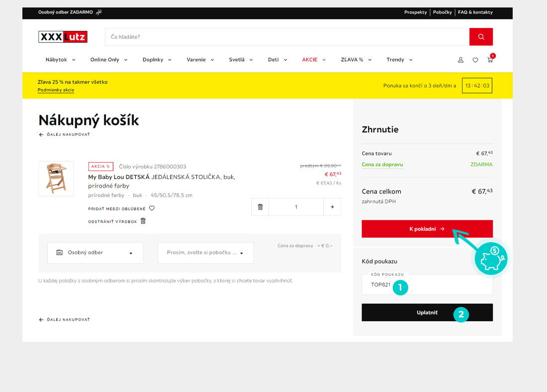Open the store branch selection dropdown
This screenshot has height=392, width=547.
pos(205,253)
